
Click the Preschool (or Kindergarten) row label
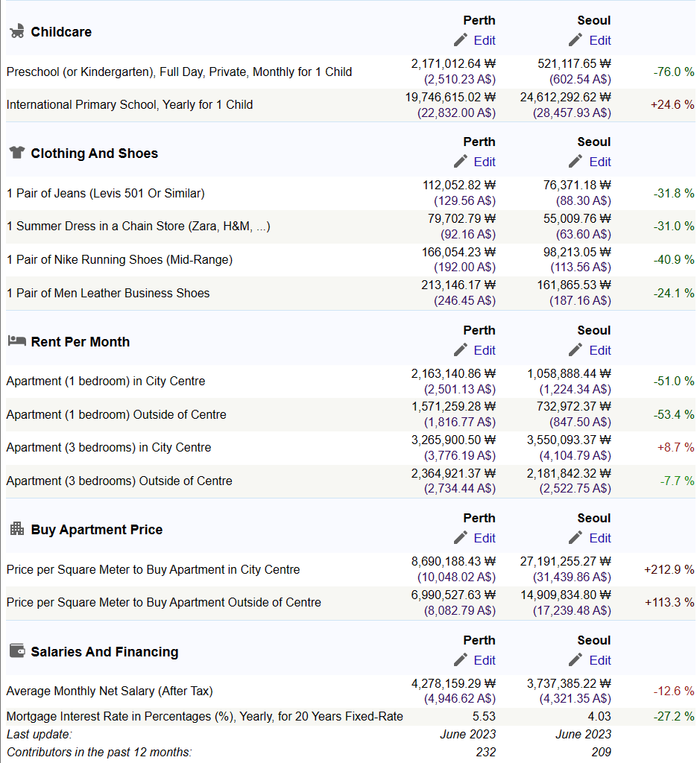[179, 72]
